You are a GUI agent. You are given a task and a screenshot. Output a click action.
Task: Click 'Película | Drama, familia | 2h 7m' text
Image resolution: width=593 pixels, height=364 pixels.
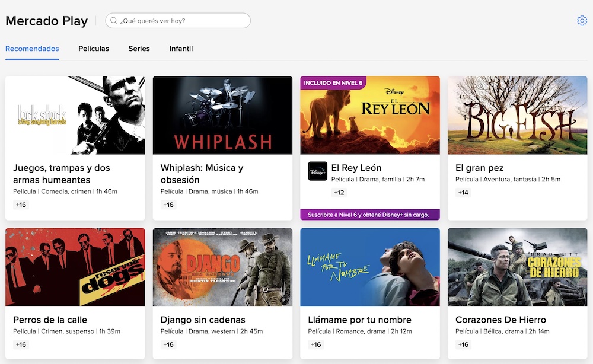tap(378, 179)
